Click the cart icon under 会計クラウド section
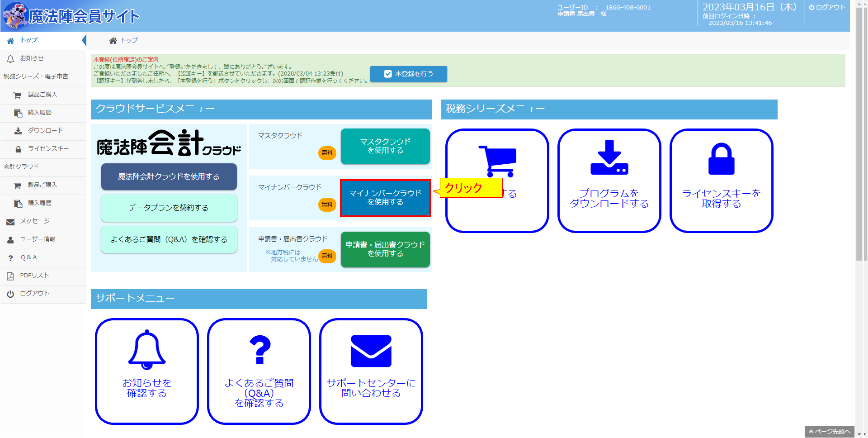Viewport: 868px width, 438px height. coord(18,186)
